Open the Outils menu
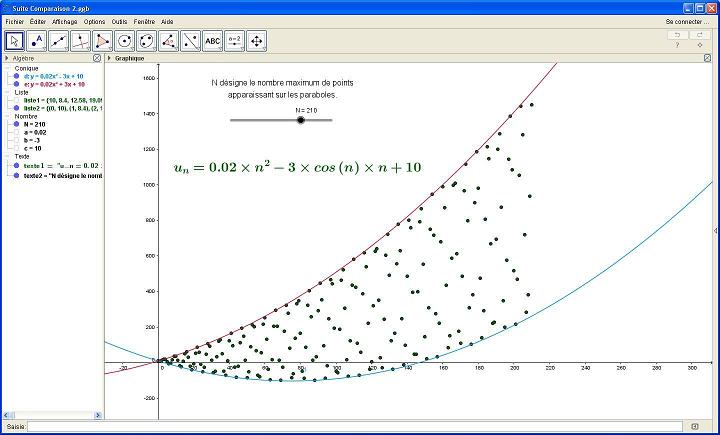This screenshot has width=720, height=435. [x=119, y=21]
